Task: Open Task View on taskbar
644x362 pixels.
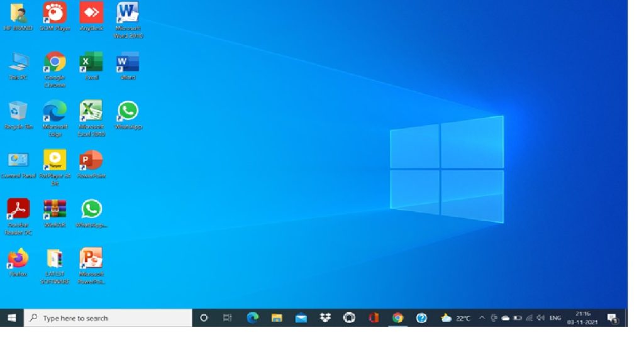Action: (227, 318)
